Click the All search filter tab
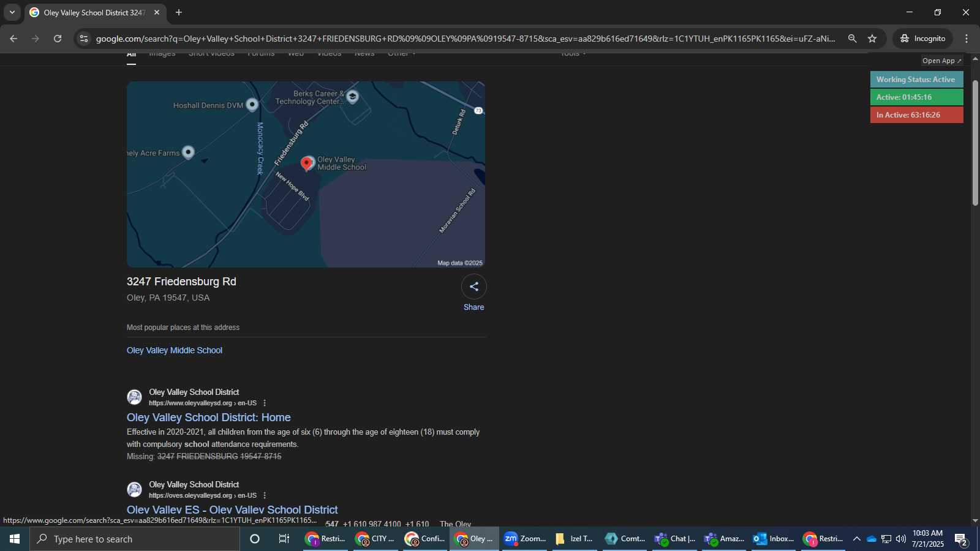 tap(131, 55)
